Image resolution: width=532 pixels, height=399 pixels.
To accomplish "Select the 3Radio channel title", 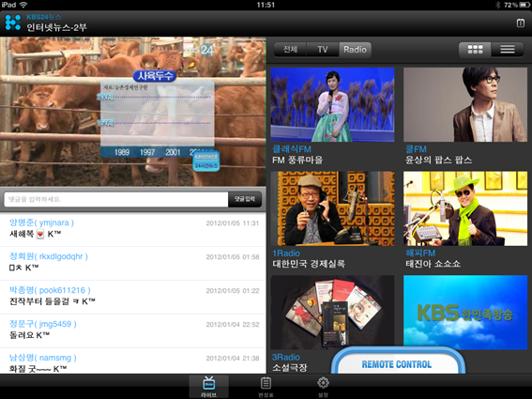I will [285, 358].
